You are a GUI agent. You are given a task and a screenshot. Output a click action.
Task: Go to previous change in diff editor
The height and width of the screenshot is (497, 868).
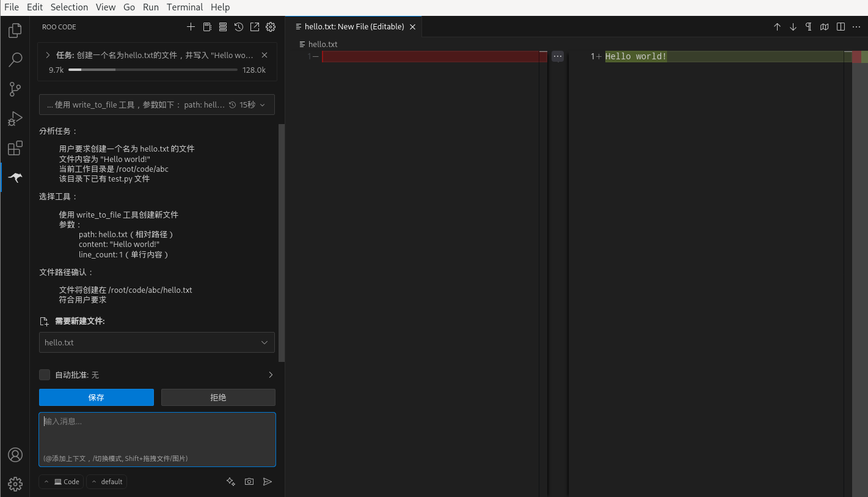click(x=777, y=27)
